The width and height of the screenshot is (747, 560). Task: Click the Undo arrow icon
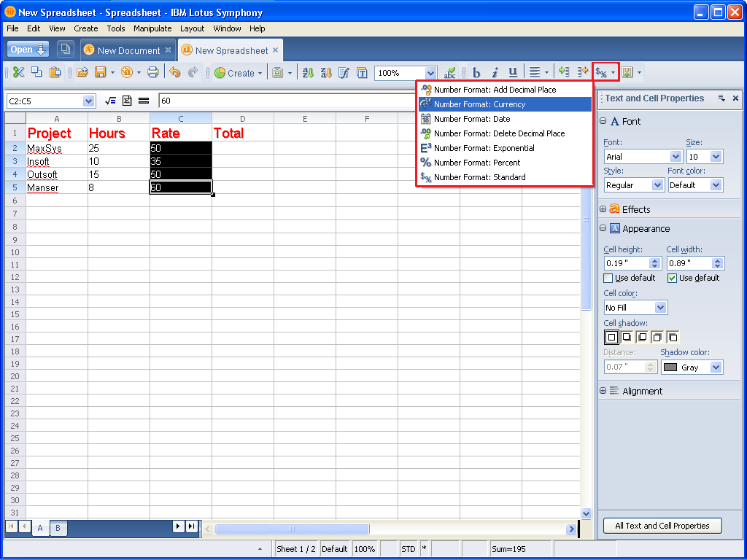(174, 72)
